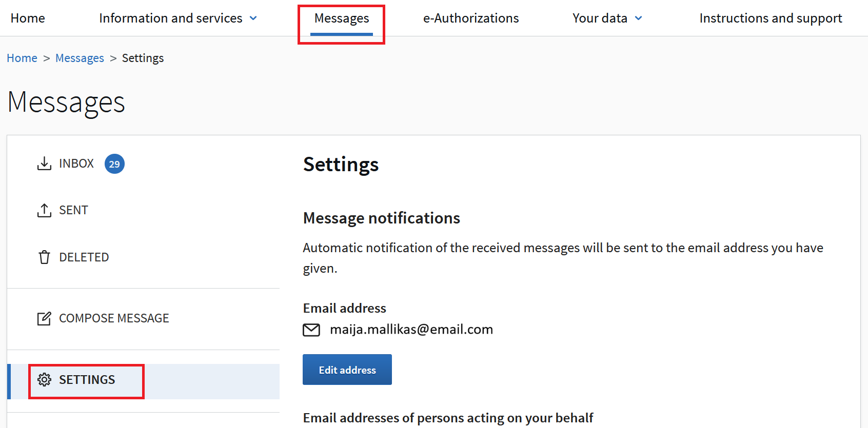Click the Settings gear icon in sidebar
The width and height of the screenshot is (868, 428).
44,380
